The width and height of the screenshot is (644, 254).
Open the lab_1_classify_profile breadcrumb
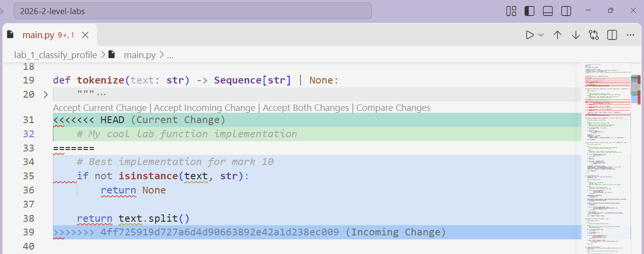pyautogui.click(x=56, y=55)
